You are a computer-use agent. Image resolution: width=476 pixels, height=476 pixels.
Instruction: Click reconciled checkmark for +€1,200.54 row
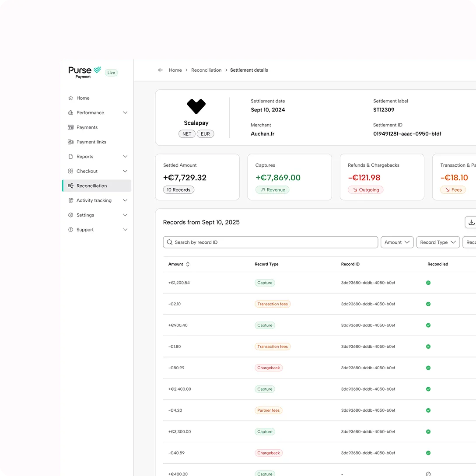point(428,283)
